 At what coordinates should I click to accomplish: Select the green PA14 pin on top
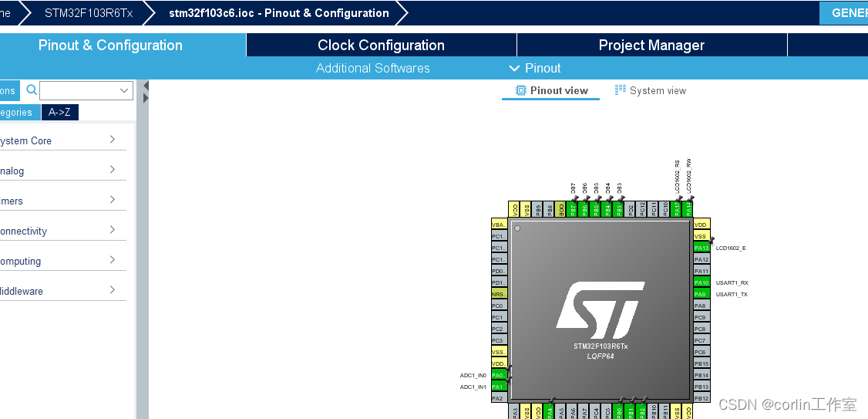tap(688, 209)
